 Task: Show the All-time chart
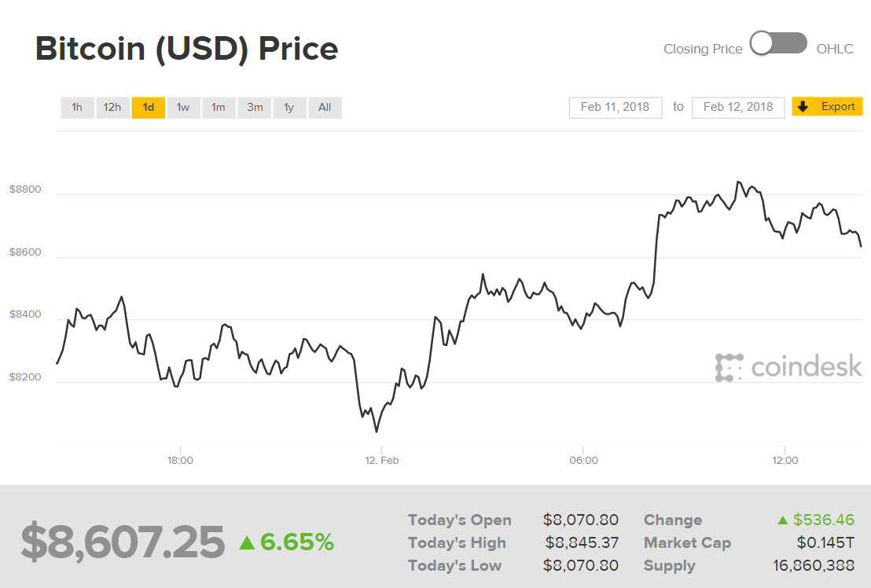click(325, 107)
